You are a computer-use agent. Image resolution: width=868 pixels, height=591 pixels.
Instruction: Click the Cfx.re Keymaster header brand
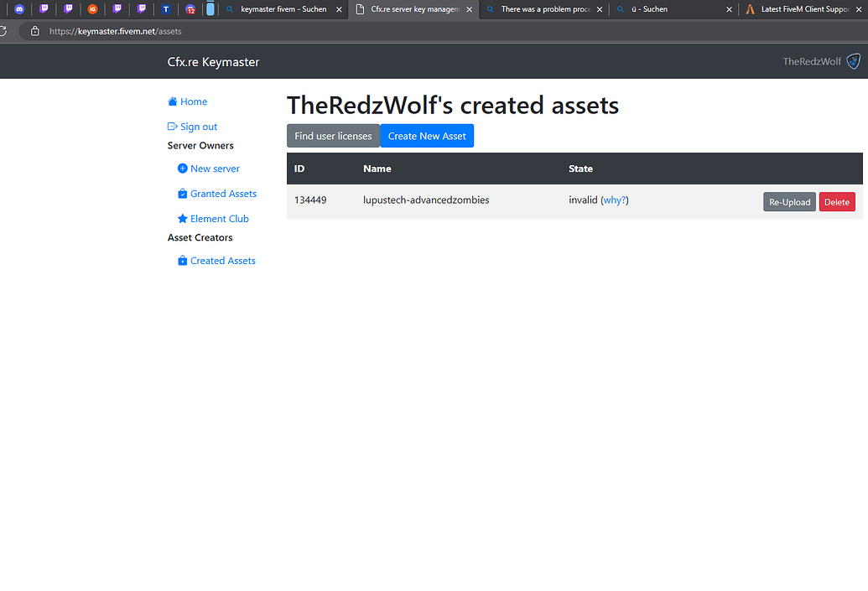213,62
